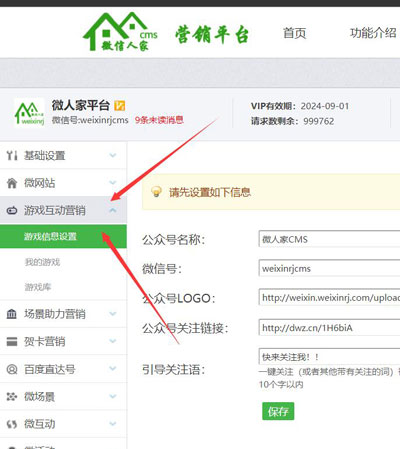Expand the 微互动 chevron

tap(113, 424)
